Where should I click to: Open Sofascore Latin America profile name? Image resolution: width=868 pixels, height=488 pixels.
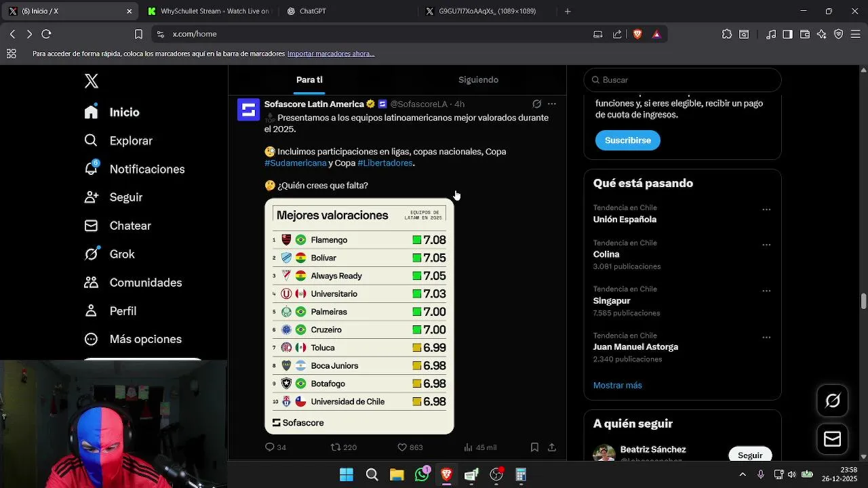314,104
